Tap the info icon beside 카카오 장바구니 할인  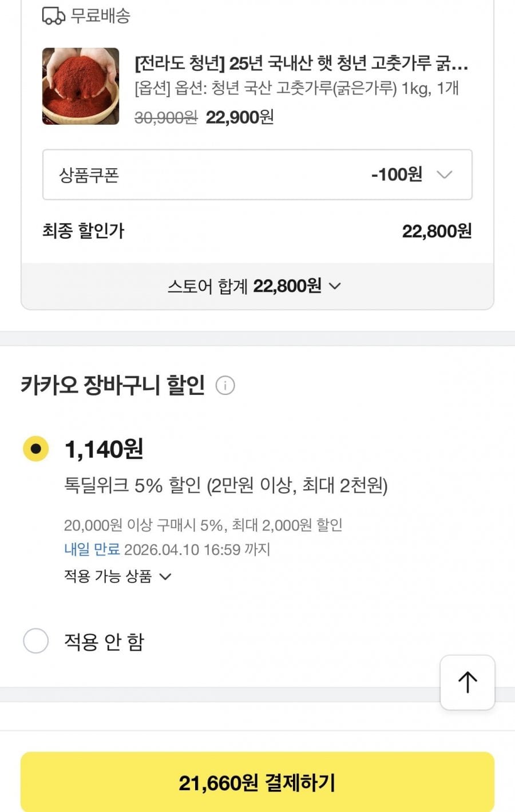click(225, 385)
